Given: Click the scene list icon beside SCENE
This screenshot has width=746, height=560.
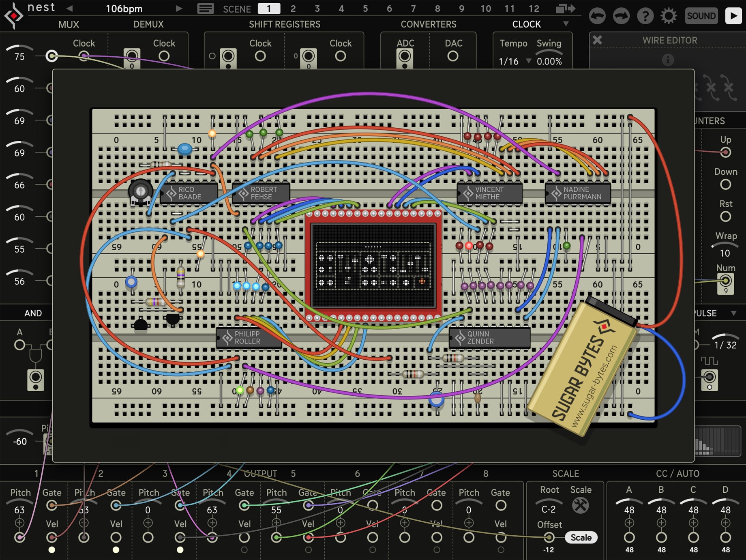Looking at the screenshot, I should (x=206, y=9).
